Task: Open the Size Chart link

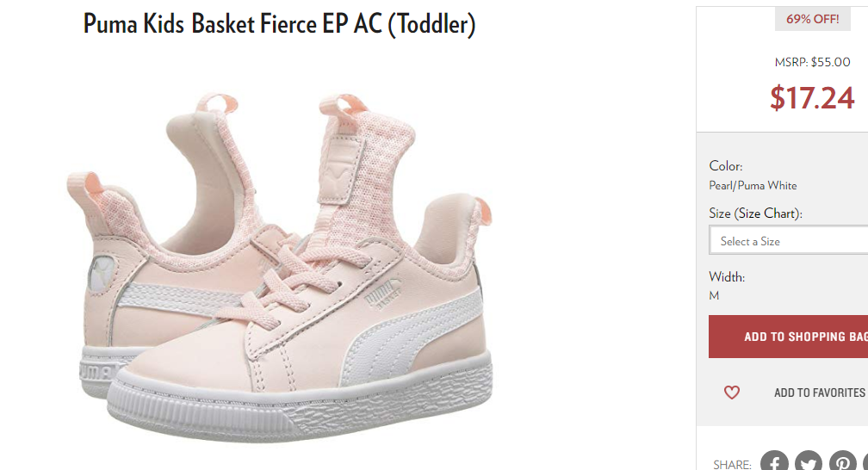Action: click(766, 213)
